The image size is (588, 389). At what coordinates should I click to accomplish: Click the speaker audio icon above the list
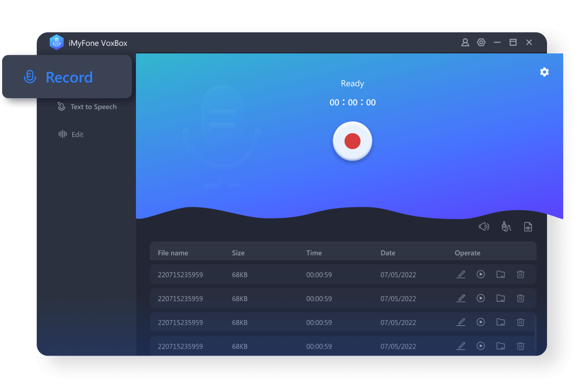tap(484, 227)
